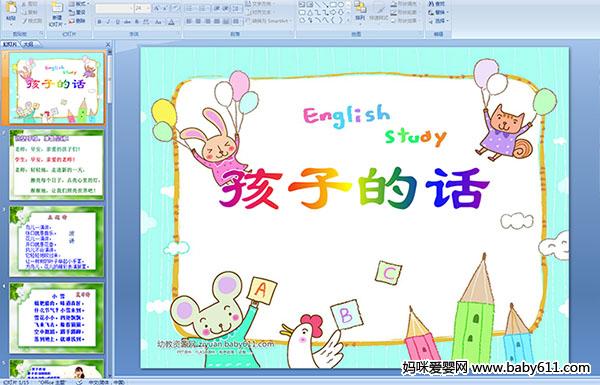This screenshot has height=385, width=600.
Task: Open the Font group dialog launcher
Action: pyautogui.click(x=179, y=34)
